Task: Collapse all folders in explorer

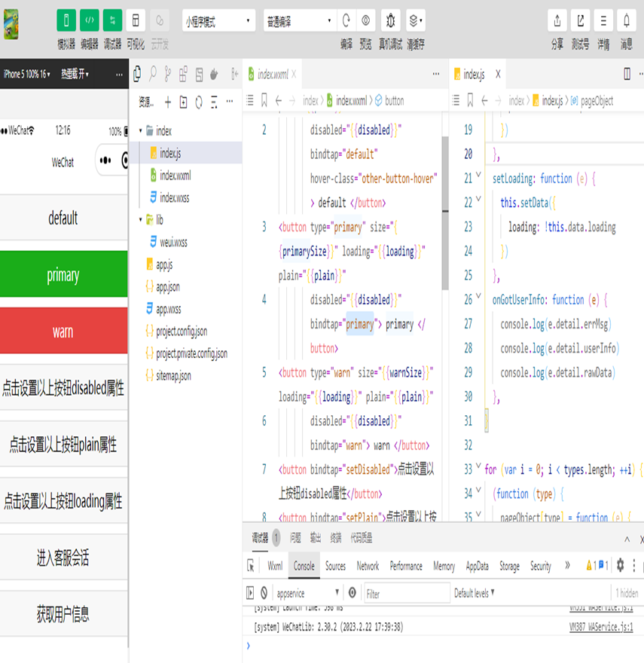Action: tap(214, 102)
